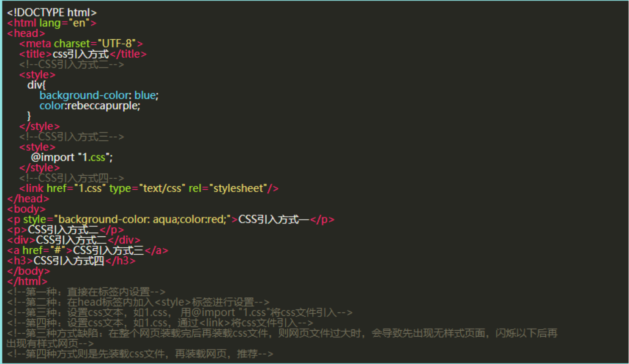629x364 pixels.
Task: Click the comment 第一种：直接在标签内设置
Action: (x=86, y=292)
